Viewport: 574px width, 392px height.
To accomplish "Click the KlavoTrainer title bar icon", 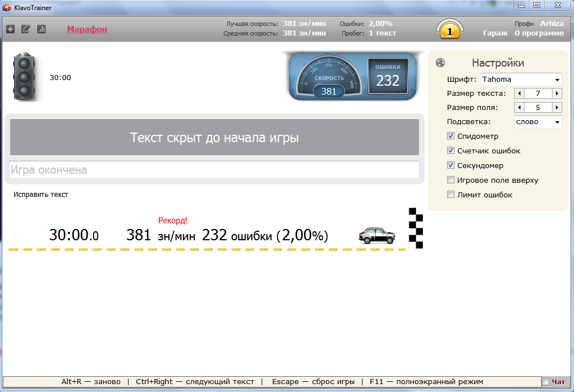I will tap(7, 7).
